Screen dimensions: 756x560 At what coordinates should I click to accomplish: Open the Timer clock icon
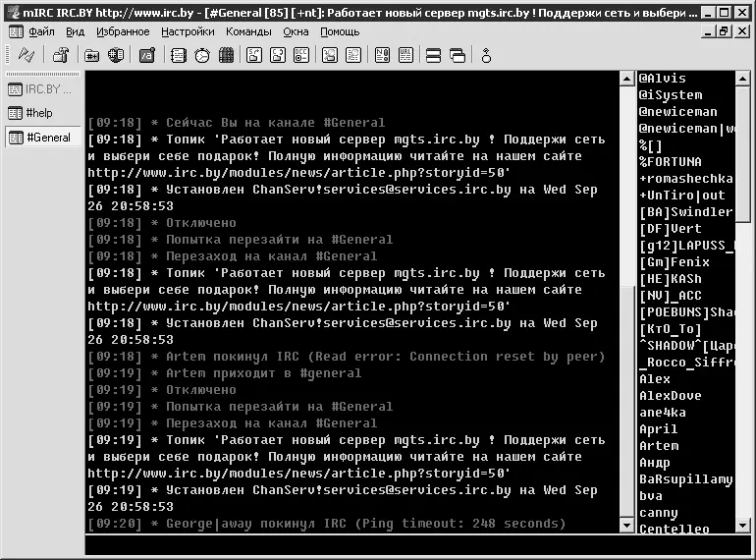202,55
